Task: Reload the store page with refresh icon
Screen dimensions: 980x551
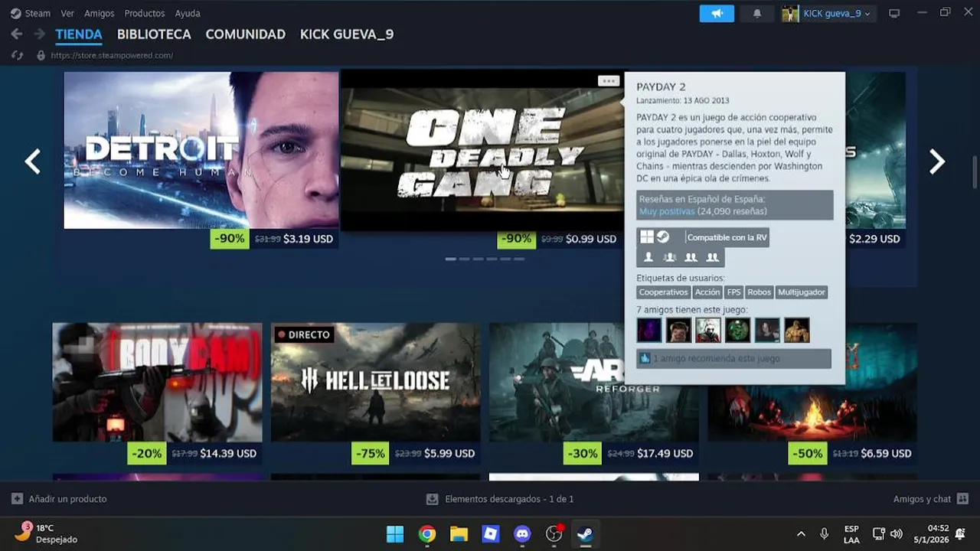Action: click(x=18, y=55)
